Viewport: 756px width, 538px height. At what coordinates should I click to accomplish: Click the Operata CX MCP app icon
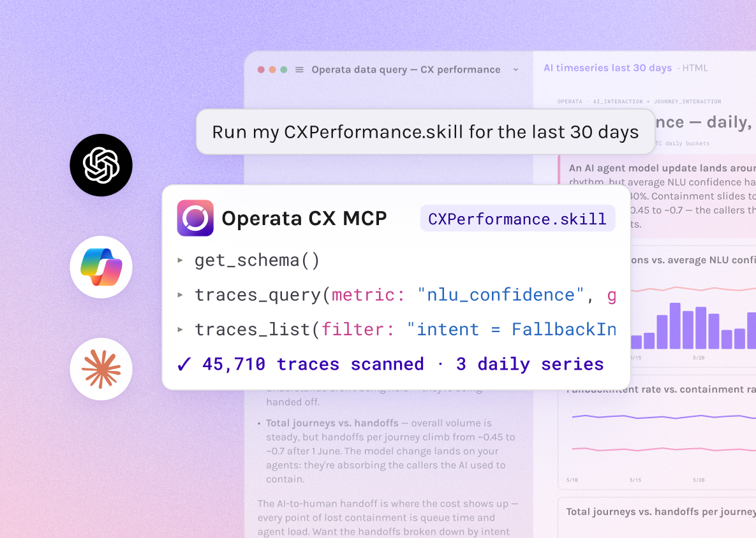pyautogui.click(x=195, y=218)
